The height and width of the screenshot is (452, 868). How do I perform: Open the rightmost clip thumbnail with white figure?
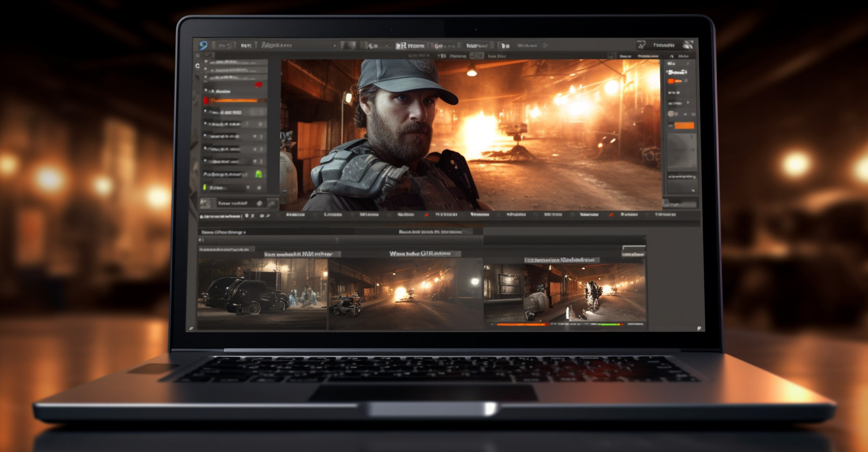click(564, 292)
